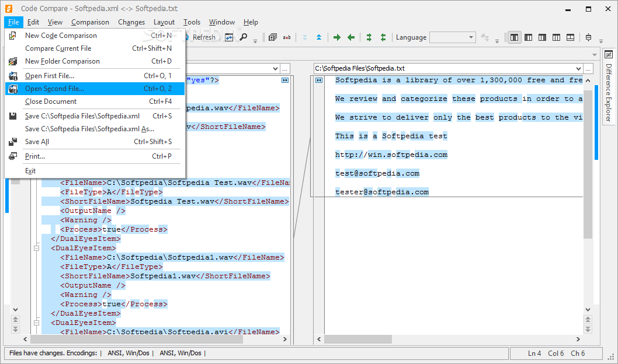Open the Help menu
The image size is (618, 364).
(251, 22)
